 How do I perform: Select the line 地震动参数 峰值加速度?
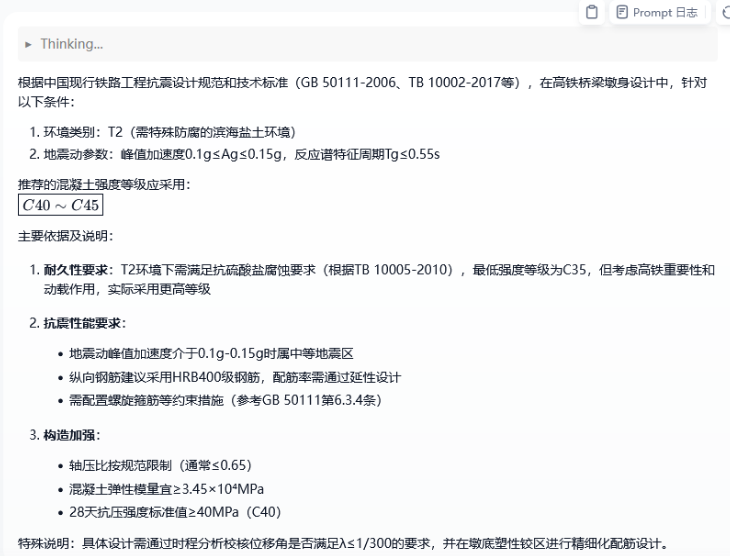234,154
